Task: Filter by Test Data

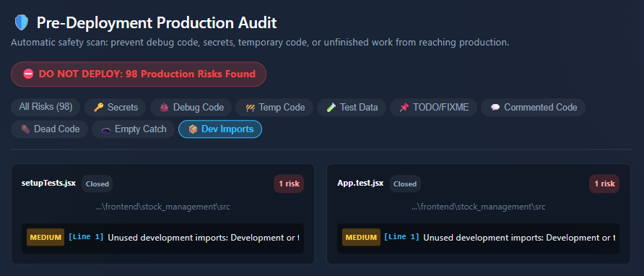Action: pyautogui.click(x=351, y=108)
